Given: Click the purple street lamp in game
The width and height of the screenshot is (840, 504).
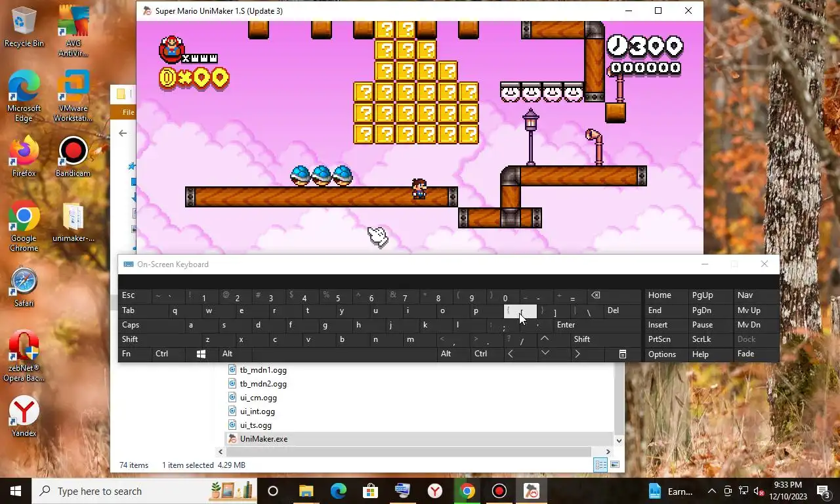Looking at the screenshot, I should click(531, 137).
